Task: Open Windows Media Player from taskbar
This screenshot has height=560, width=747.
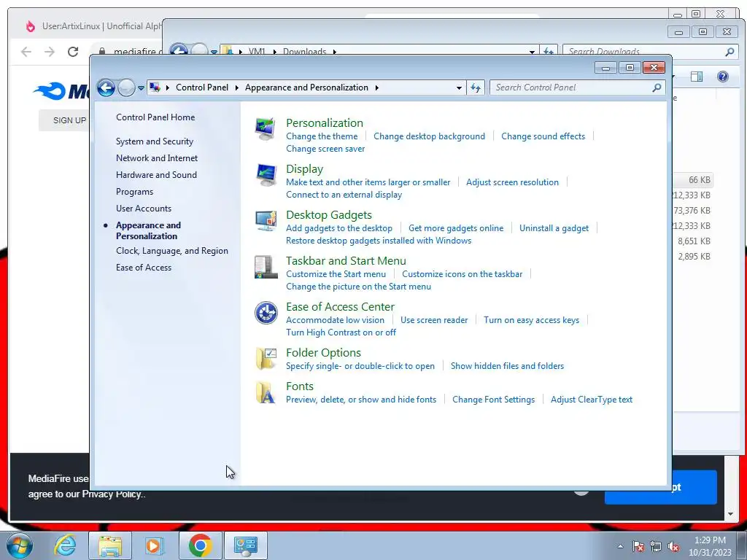Action: click(154, 545)
